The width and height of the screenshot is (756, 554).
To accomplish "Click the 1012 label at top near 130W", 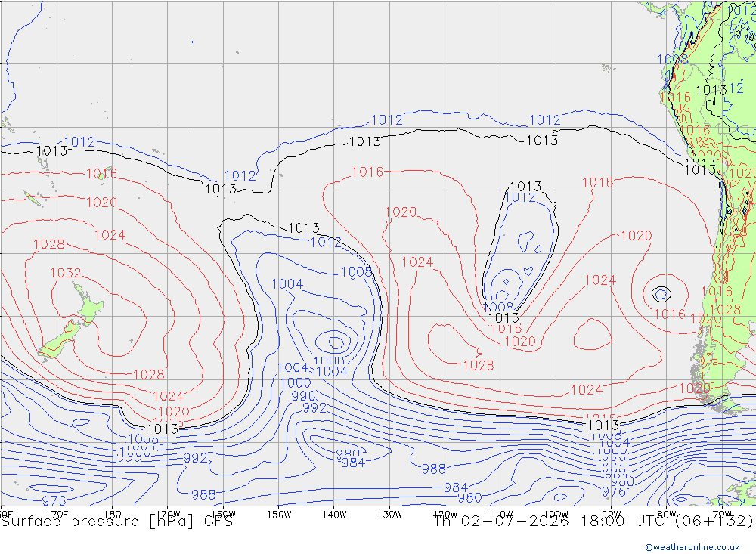I will (386, 119).
